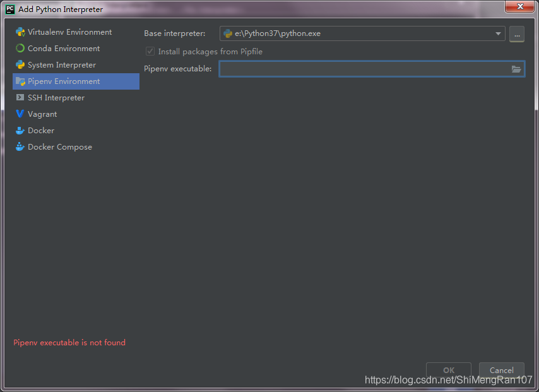Select Virtualenv Environment icon
Viewport: 539px width, 392px height.
(x=20, y=32)
